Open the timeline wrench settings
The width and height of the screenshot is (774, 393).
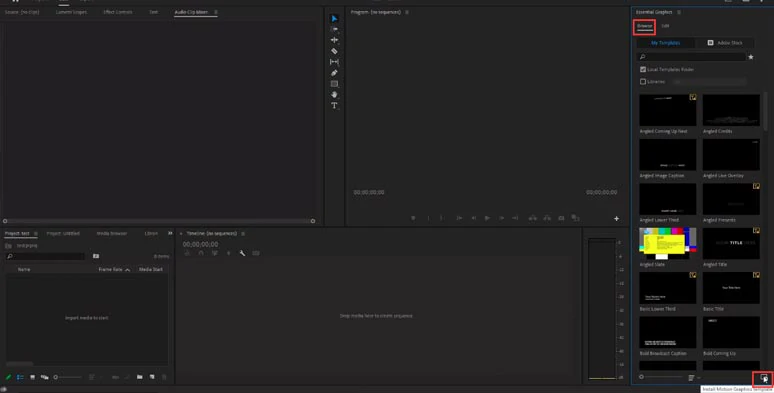[242, 253]
